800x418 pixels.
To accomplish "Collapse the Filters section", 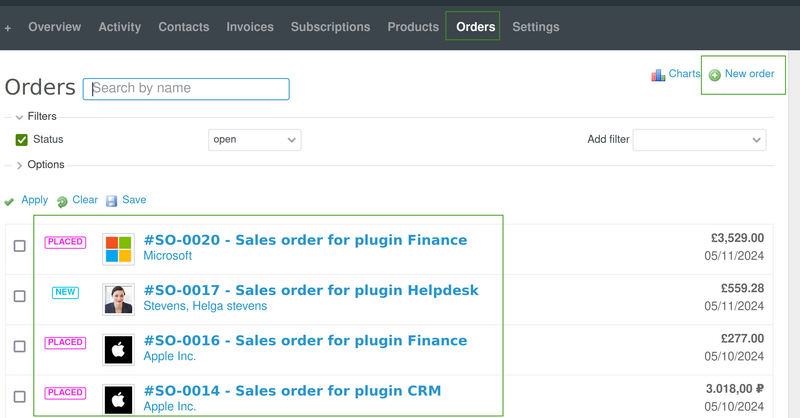I will pyautogui.click(x=19, y=117).
